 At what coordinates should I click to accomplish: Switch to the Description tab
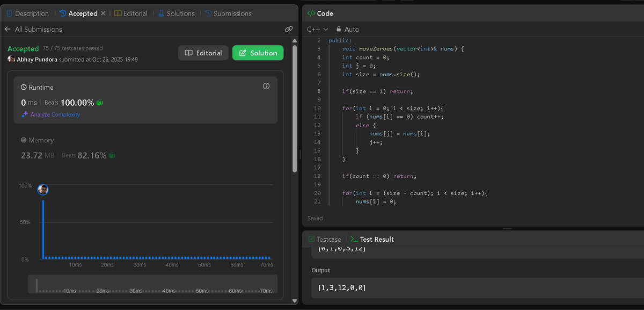pyautogui.click(x=27, y=13)
